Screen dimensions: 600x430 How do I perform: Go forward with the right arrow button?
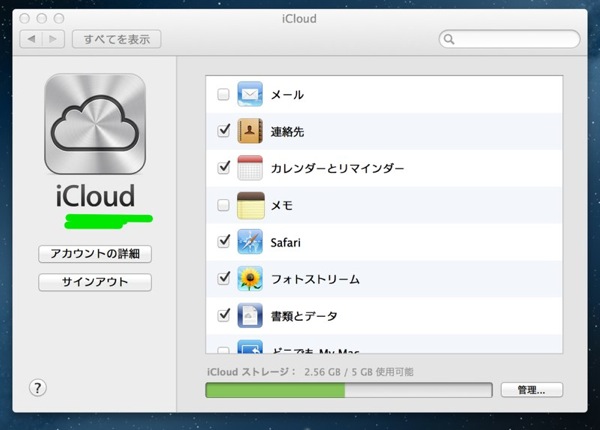click(x=53, y=39)
